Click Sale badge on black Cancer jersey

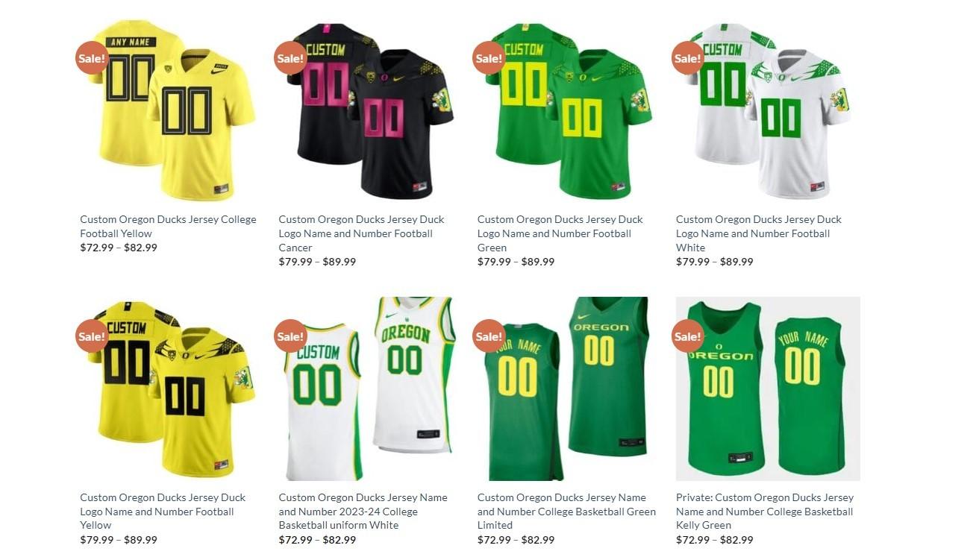[x=290, y=58]
